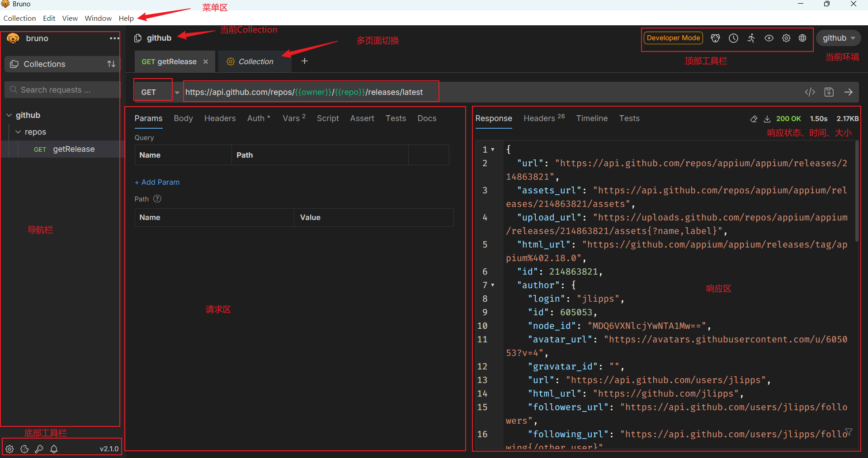Open the GET method dropdown arrow
Screen dimensions: 868x458
click(x=177, y=93)
